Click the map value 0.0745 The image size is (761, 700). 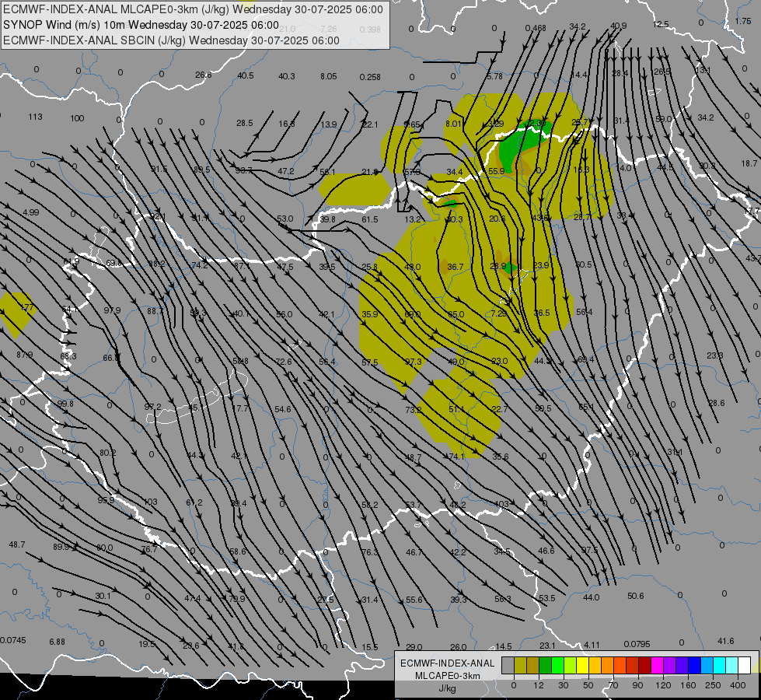(13, 640)
